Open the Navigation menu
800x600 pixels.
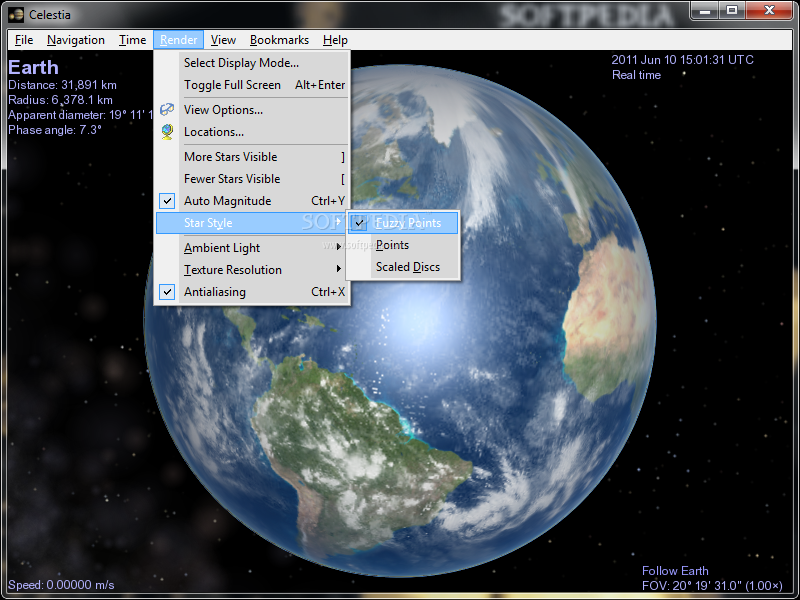76,40
